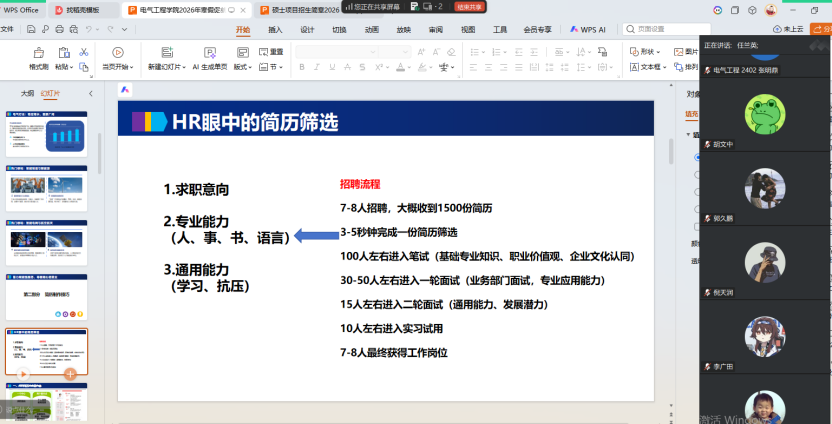Open the Shapes (形状) dropdown
Screen dimensions: 832x424
[x=650, y=51]
